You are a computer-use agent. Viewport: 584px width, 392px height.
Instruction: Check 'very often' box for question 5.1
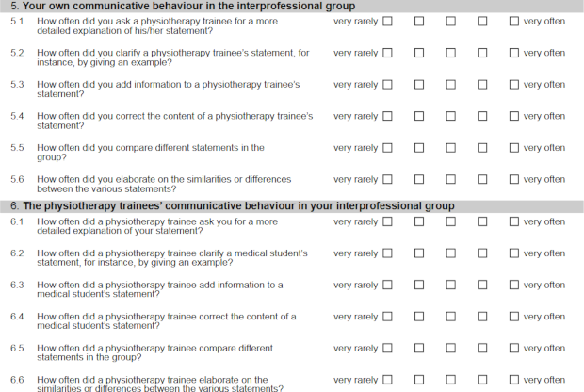point(514,21)
